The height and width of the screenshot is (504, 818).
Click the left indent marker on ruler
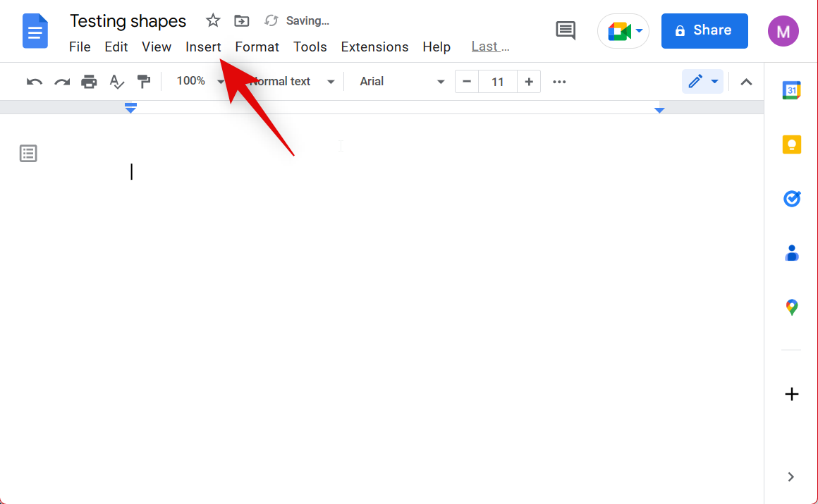131,108
